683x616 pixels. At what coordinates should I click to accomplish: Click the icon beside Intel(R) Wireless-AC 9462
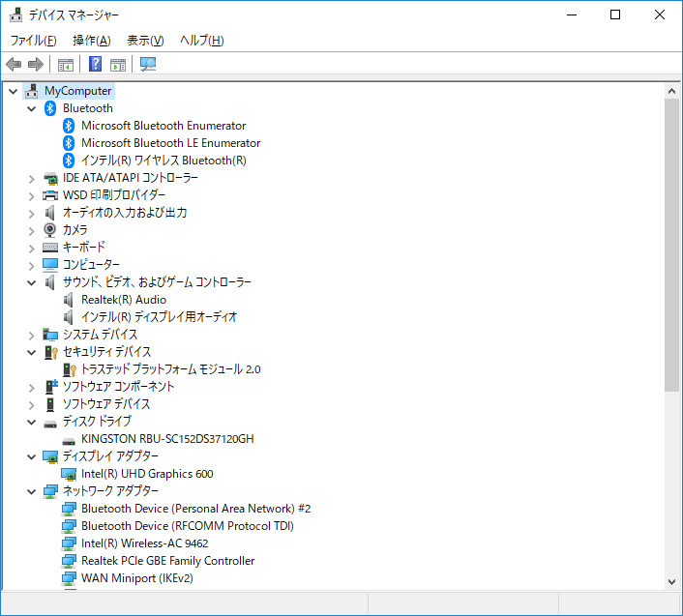coord(69,543)
